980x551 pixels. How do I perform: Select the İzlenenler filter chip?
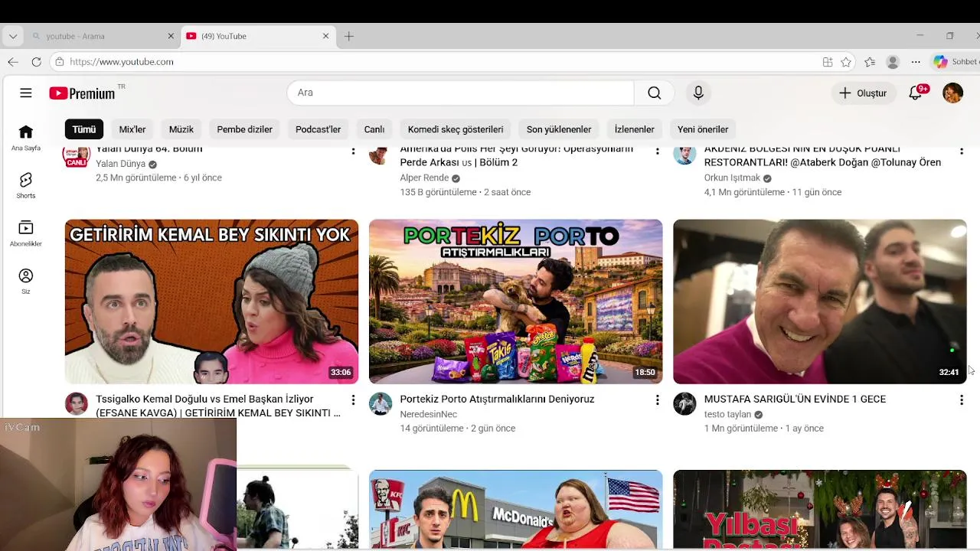click(x=634, y=129)
